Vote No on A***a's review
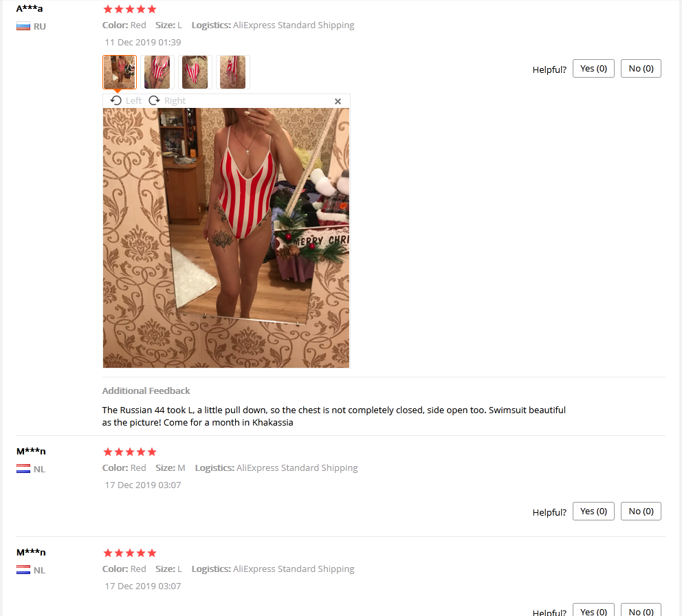Screen dimensions: 682x616 [641, 69]
